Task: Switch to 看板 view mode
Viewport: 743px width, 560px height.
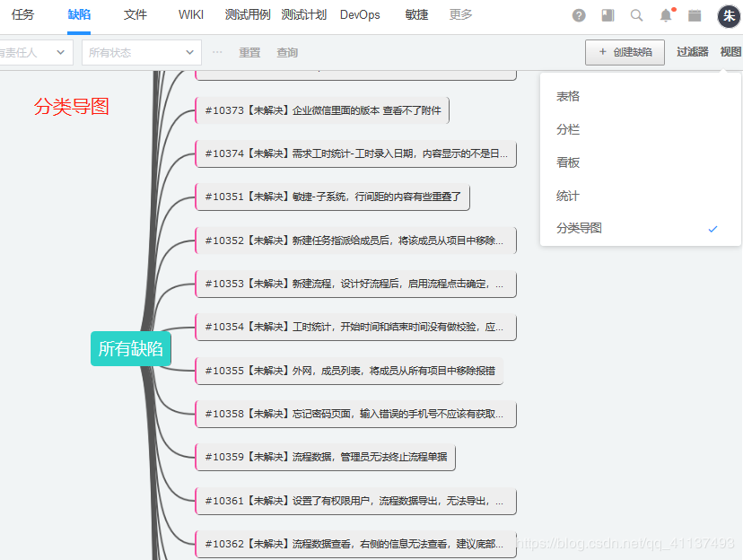Action: tap(566, 162)
